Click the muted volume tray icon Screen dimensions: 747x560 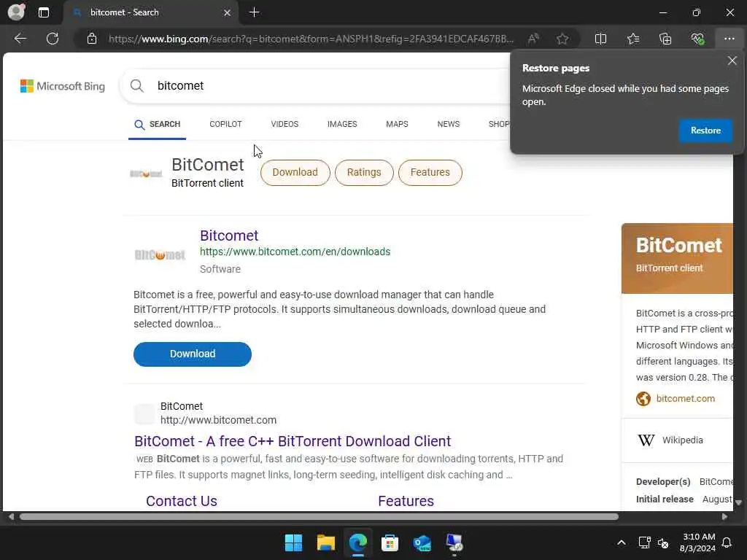pos(663,542)
